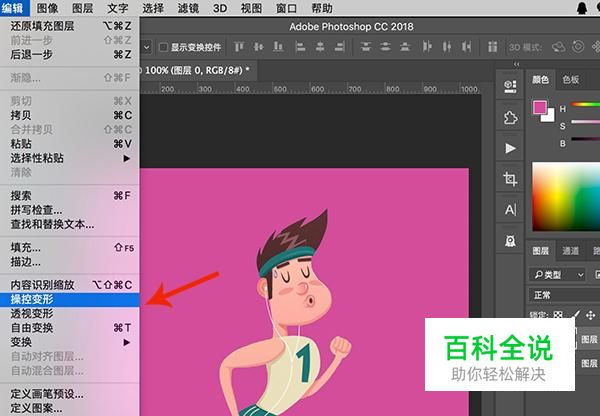Click distribute right edges icon
This screenshot has width=600, height=416.
(466, 47)
